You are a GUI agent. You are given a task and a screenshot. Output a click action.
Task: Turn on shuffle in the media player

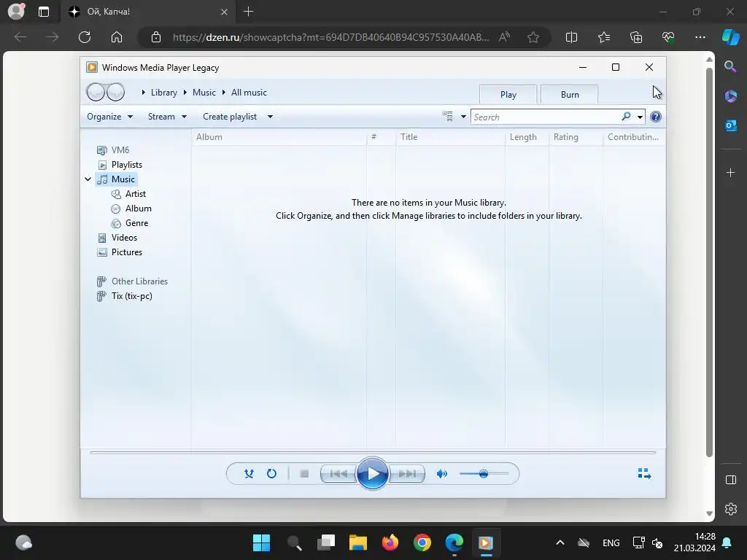pyautogui.click(x=249, y=473)
